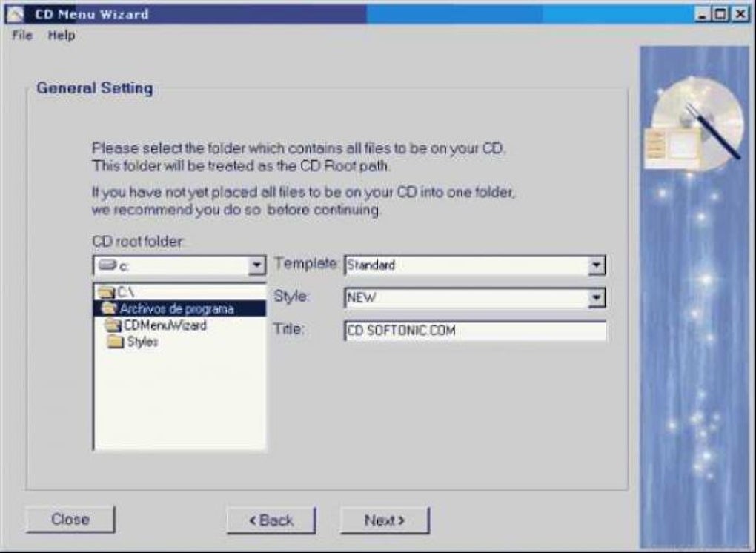The width and height of the screenshot is (756, 553).
Task: Click the C:\ drive folder icon
Action: [106, 291]
